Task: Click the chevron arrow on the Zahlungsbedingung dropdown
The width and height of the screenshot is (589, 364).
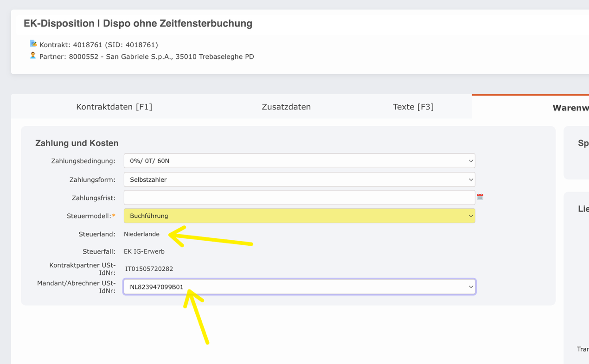Action: 471,160
